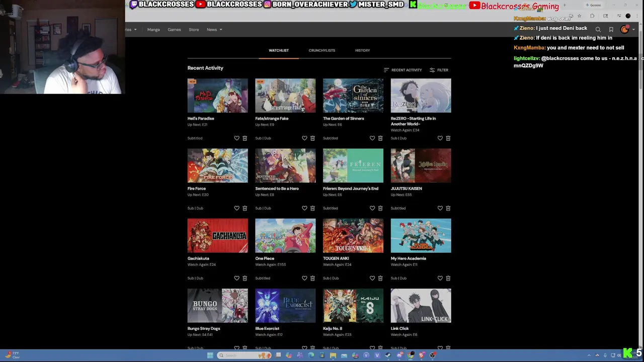Expand the News dropdown menu
This screenshot has height=362, width=644.
[x=214, y=30]
